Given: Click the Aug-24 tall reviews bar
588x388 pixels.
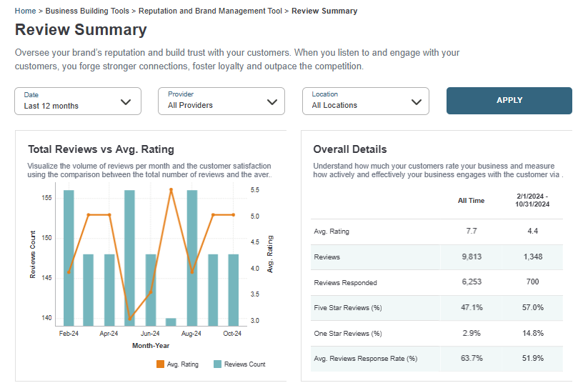Looking at the screenshot, I should [x=192, y=257].
